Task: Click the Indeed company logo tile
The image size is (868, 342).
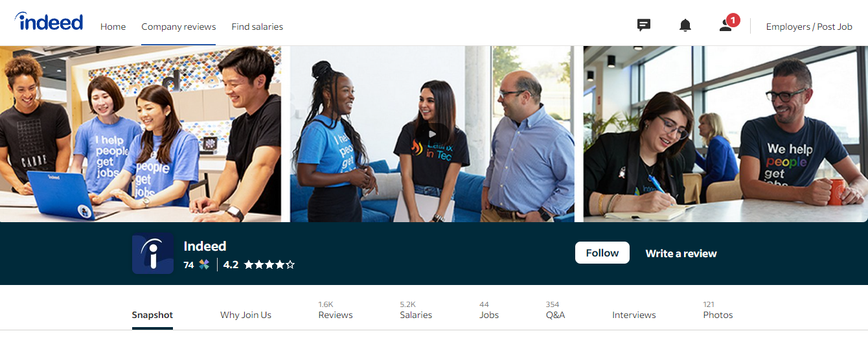Action: [x=153, y=253]
